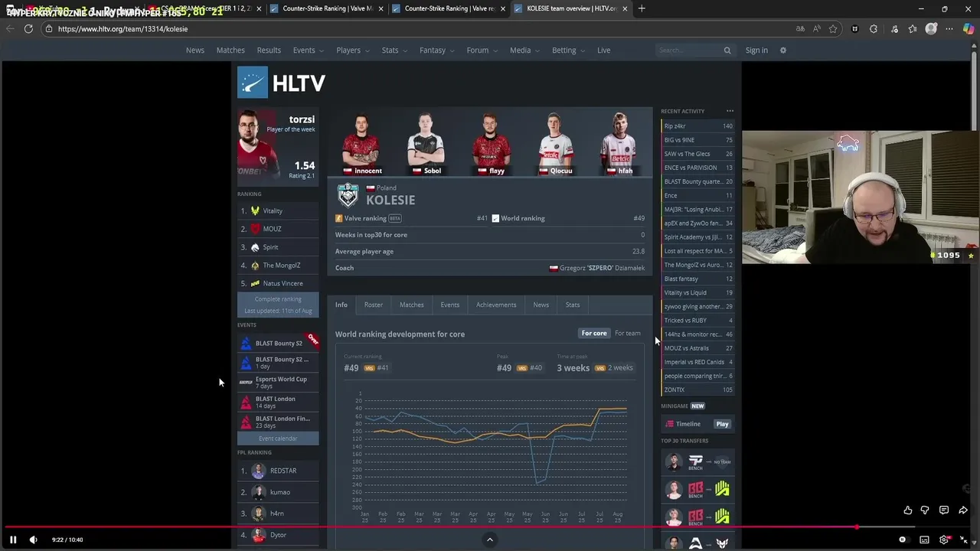Dislike the video with thumbs down icon
Viewport: 980px width, 551px height.
pos(925,510)
